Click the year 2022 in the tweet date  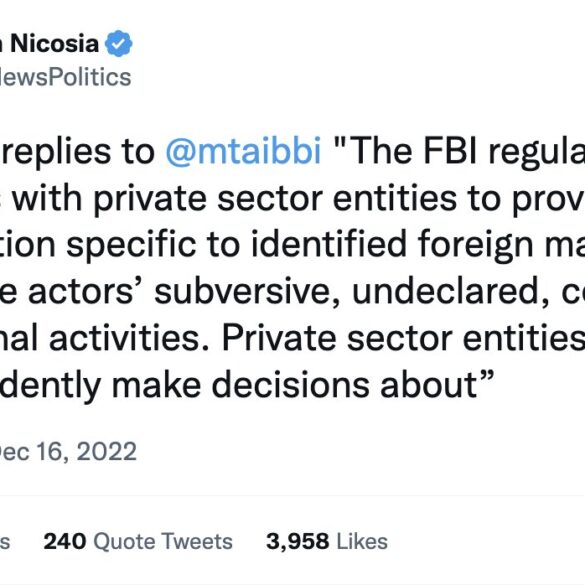[107, 451]
